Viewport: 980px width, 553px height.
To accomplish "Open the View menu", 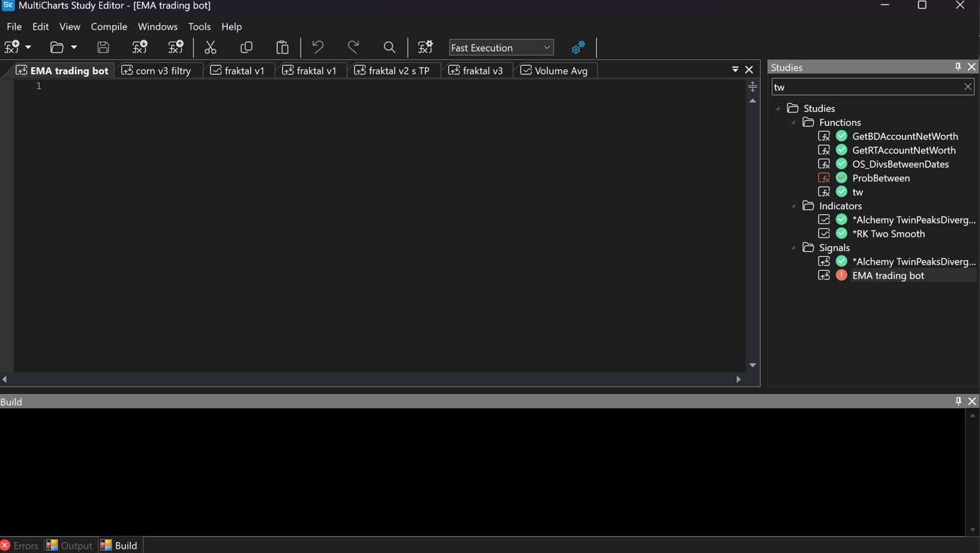I will [x=69, y=27].
